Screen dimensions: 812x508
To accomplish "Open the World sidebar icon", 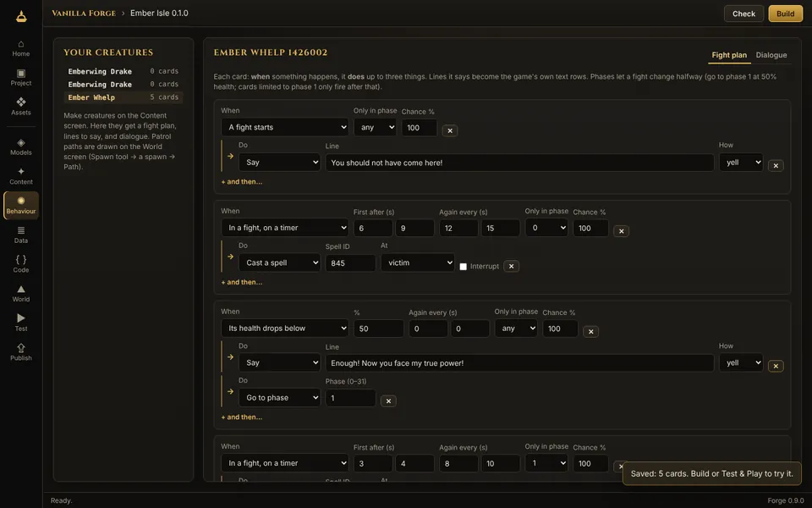I will [x=20, y=294].
